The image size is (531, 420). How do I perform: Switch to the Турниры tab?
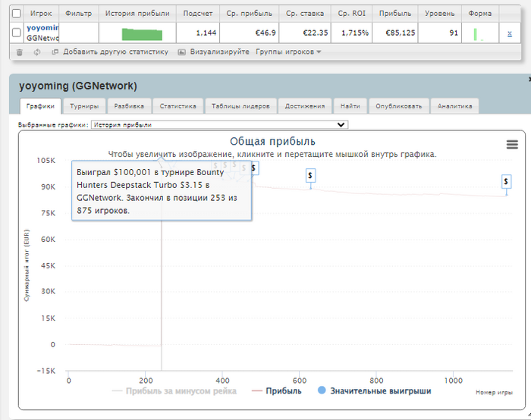[84, 106]
